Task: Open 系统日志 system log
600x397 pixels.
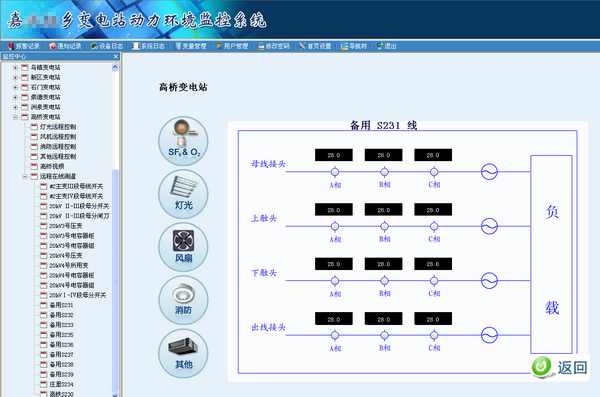Action: click(x=148, y=46)
